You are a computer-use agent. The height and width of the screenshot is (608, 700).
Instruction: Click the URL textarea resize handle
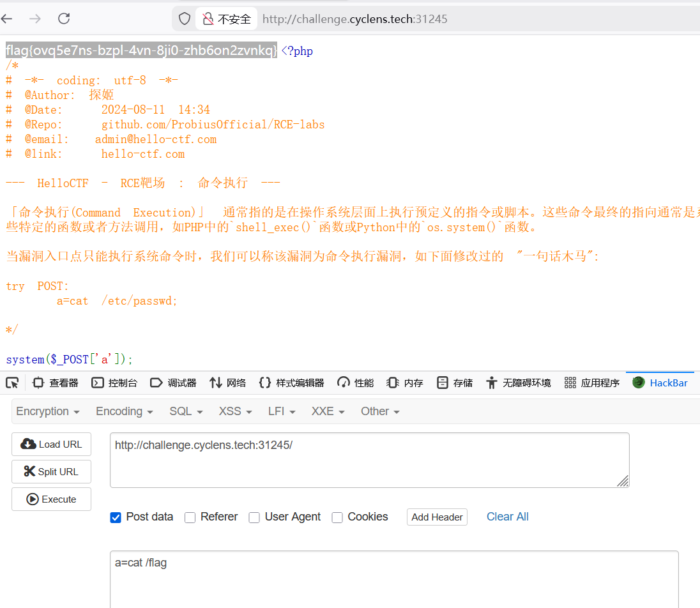tap(623, 481)
